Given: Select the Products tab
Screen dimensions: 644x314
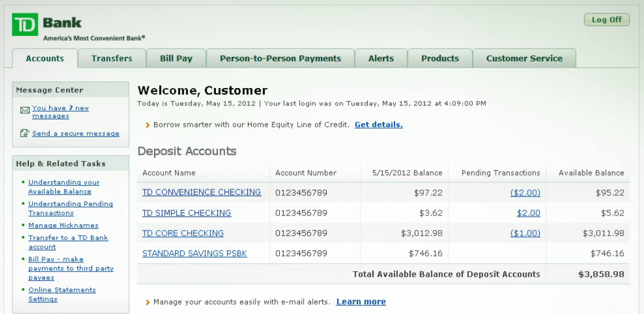Looking at the screenshot, I should (x=440, y=59).
